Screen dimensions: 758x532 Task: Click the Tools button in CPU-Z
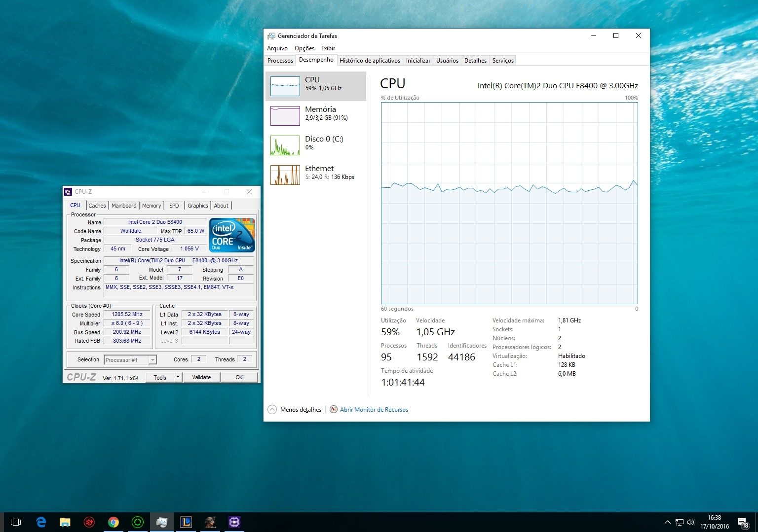[x=160, y=377]
